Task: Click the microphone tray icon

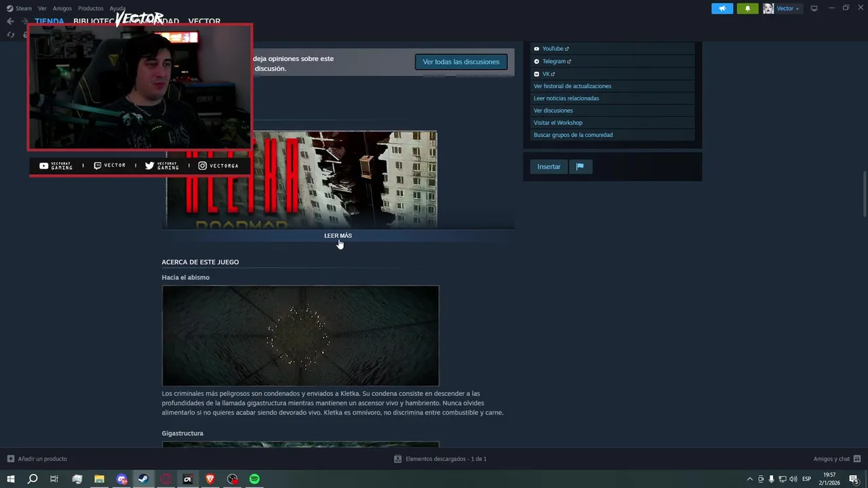Action: [x=771, y=479]
